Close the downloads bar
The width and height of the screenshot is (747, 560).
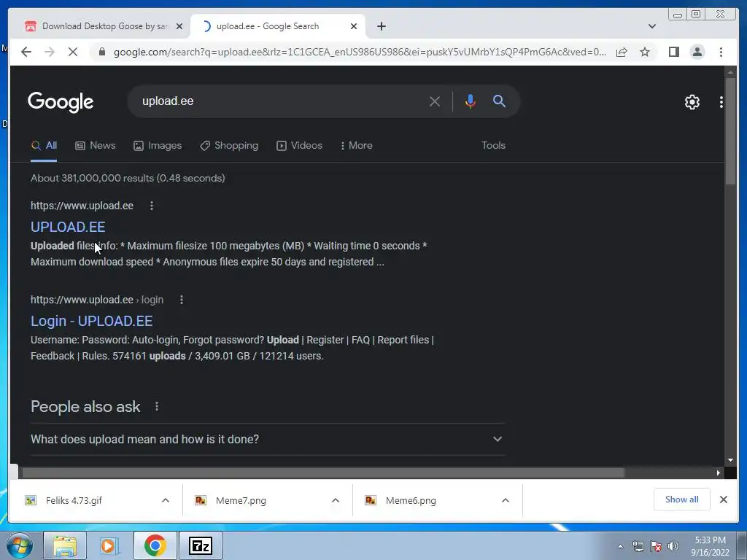(x=723, y=499)
